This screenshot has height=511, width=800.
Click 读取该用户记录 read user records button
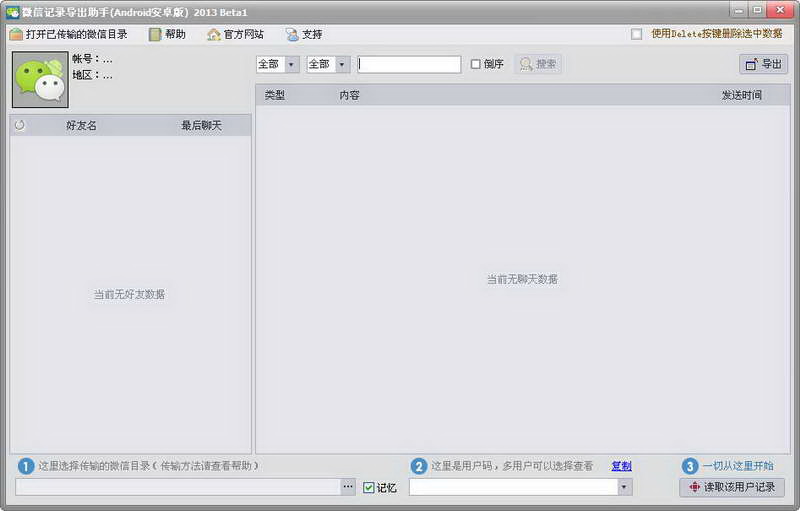[x=732, y=487]
